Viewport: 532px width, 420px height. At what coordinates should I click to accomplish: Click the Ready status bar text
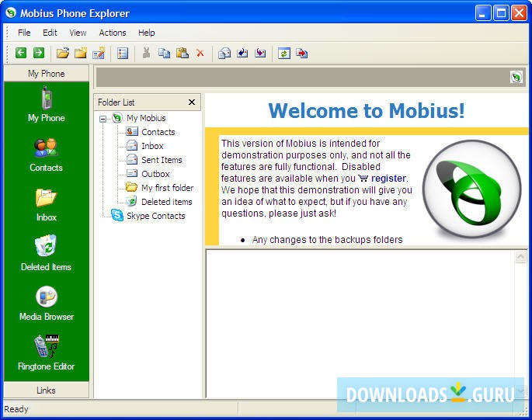(16, 409)
